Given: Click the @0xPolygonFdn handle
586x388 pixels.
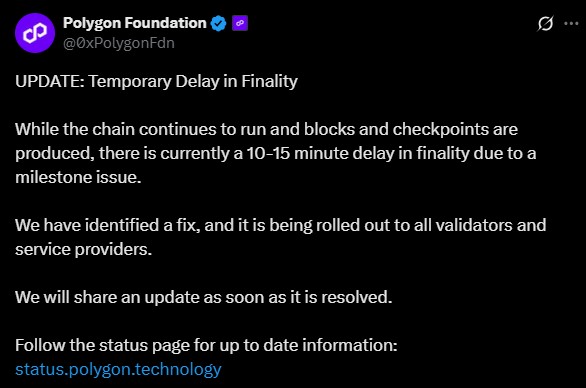Looking at the screenshot, I should [118, 43].
